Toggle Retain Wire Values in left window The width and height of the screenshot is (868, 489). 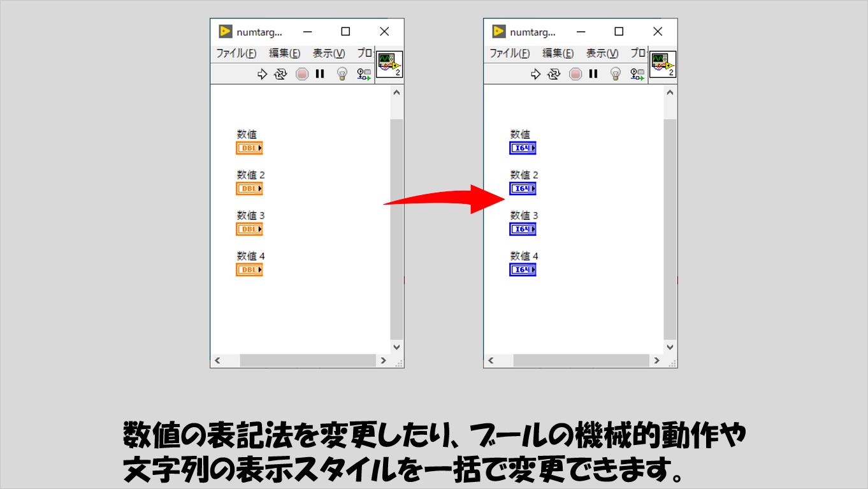(x=364, y=74)
